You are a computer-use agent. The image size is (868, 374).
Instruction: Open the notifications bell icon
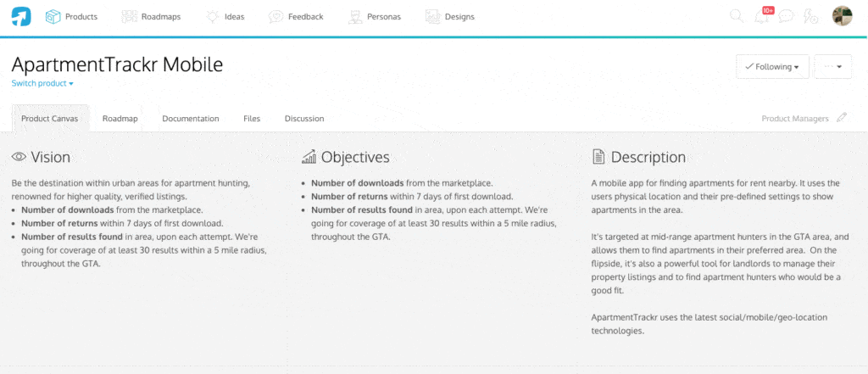click(x=762, y=17)
